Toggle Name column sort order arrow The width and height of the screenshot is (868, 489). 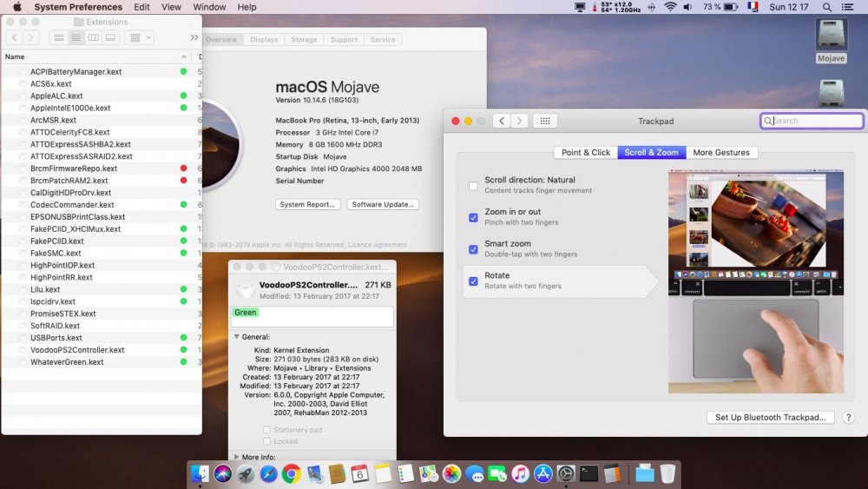[183, 57]
